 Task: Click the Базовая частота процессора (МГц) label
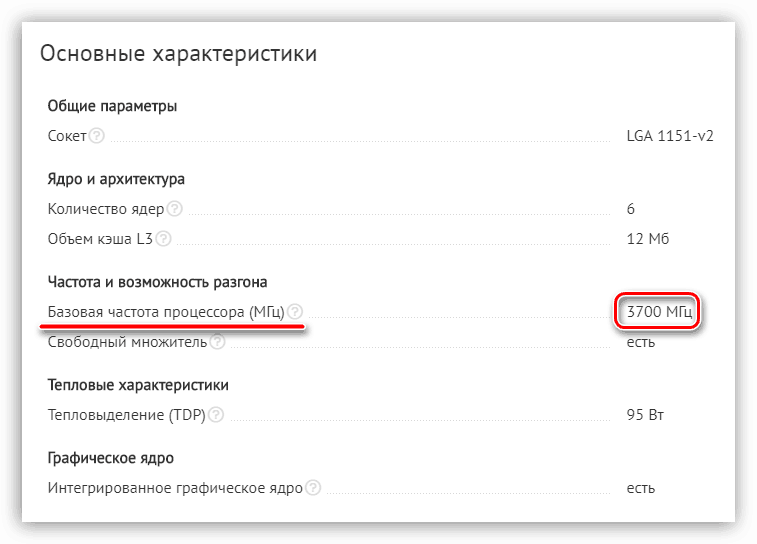point(166,312)
